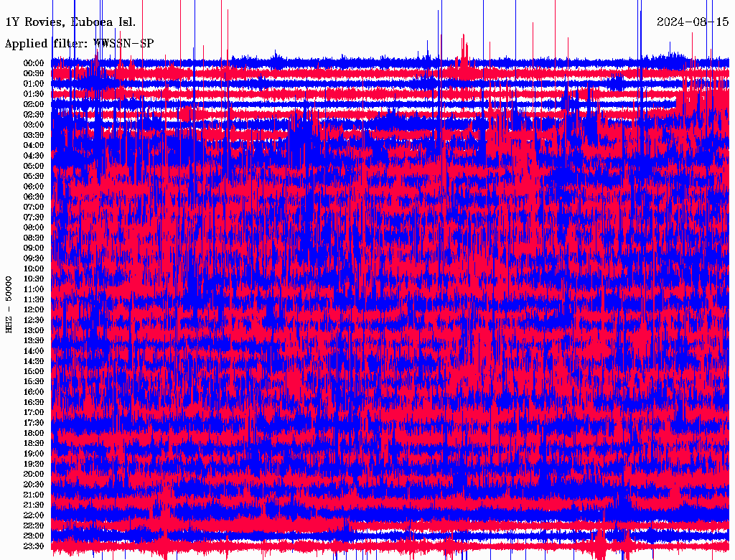The height and width of the screenshot is (560, 735).
Task: Click the 03:00 time label
Action: pos(34,125)
